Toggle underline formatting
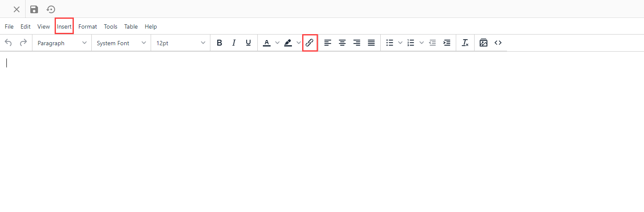Viewport: 644px width, 212px height. (248, 43)
